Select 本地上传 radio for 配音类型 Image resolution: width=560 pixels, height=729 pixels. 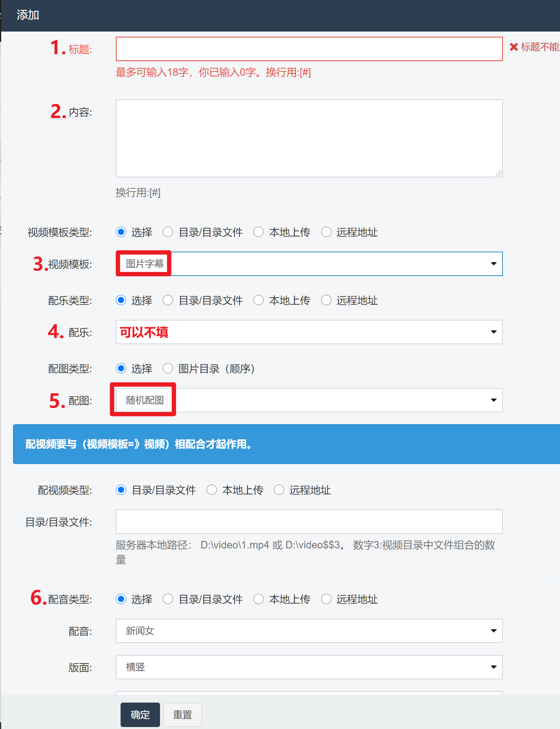259,599
